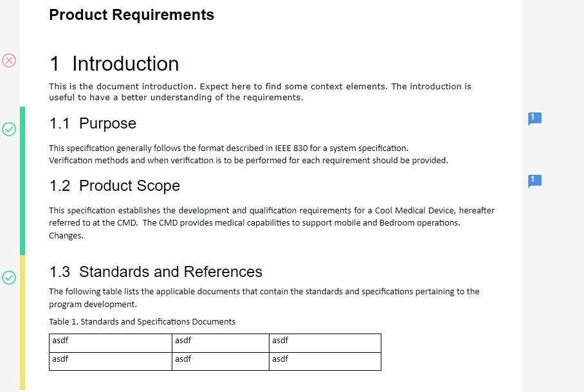Viewport: 584px width, 392px height.
Task: Select the "1 Introduction" heading
Action: click(x=114, y=64)
